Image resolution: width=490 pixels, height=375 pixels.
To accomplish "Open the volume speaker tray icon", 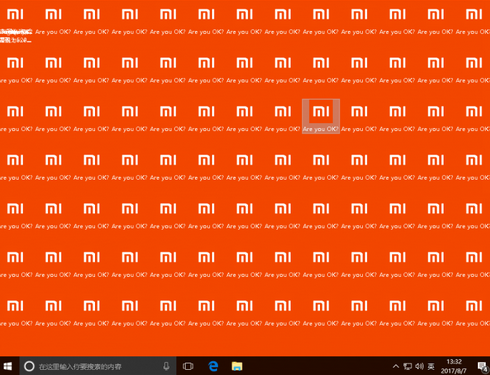I will 419,366.
